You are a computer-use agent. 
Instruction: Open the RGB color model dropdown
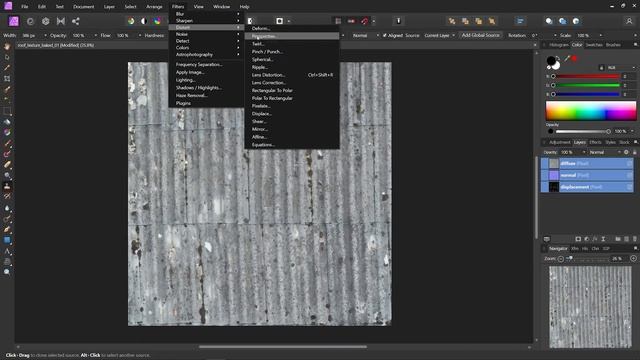(621, 68)
